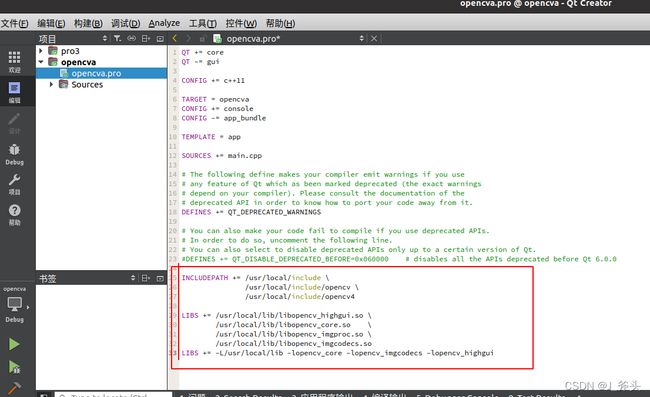Click the libopencv_imgproc.so line
Screen dimensions: 650x397
(293, 334)
